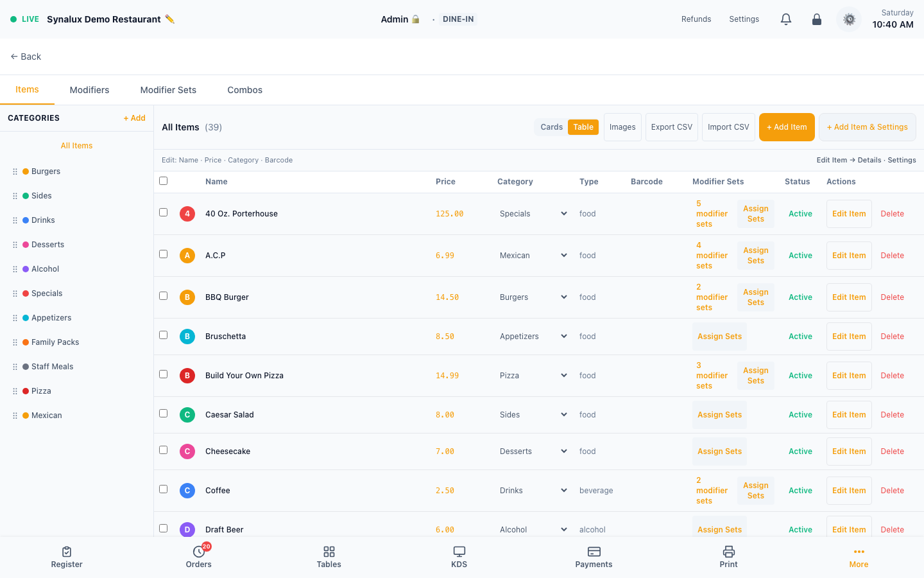Open the More menu
The image size is (924, 578).
pos(859,557)
